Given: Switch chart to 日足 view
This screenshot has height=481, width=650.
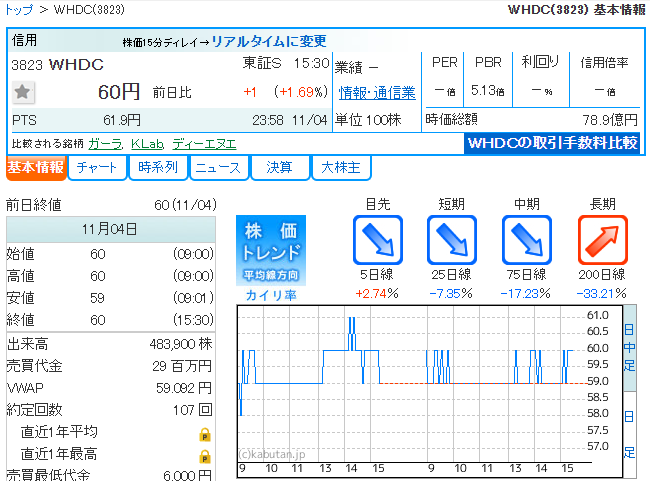Looking at the screenshot, I should [629, 434].
